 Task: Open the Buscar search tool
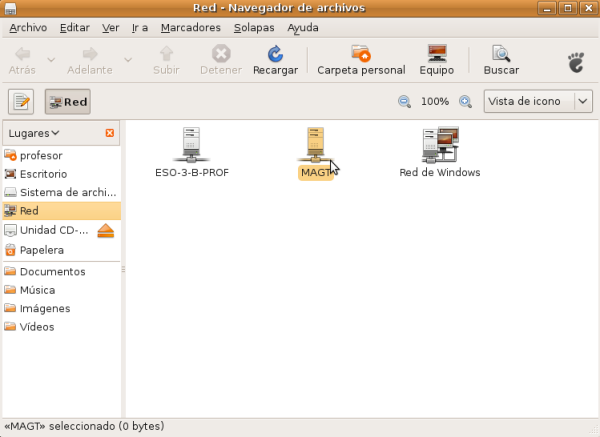point(501,54)
